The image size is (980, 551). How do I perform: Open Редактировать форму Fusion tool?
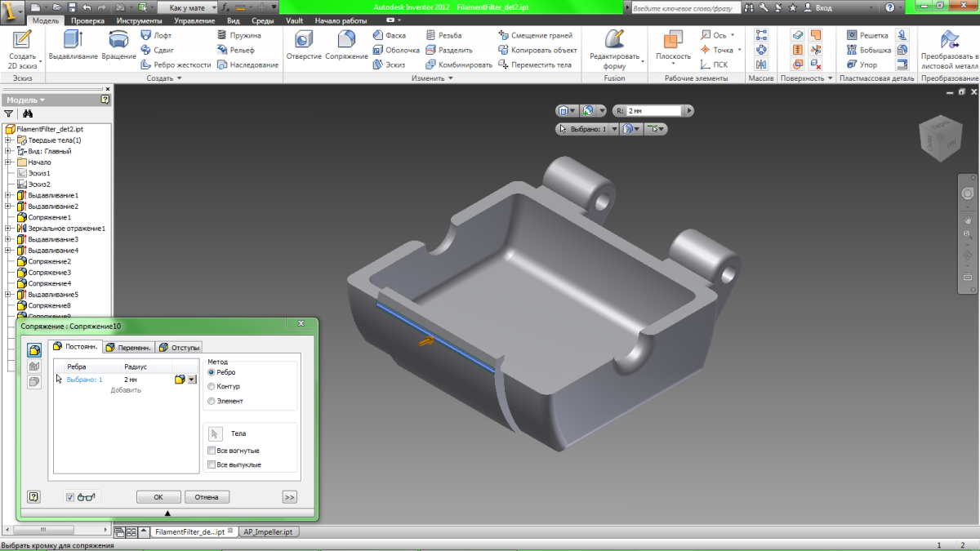(614, 45)
